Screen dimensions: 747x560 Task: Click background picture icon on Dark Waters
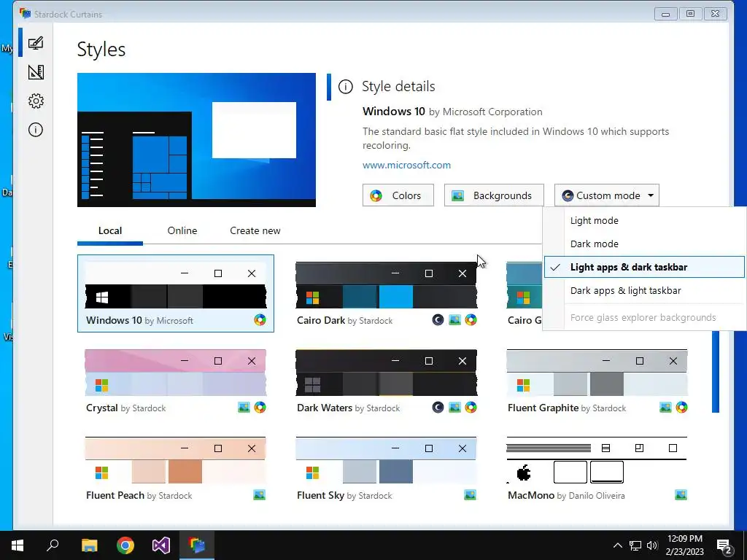coord(454,408)
